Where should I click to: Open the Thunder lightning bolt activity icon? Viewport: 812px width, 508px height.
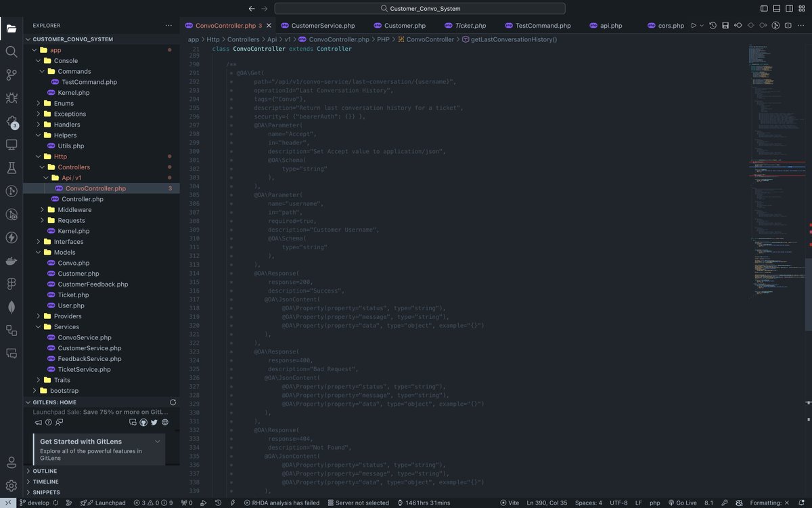click(x=11, y=237)
